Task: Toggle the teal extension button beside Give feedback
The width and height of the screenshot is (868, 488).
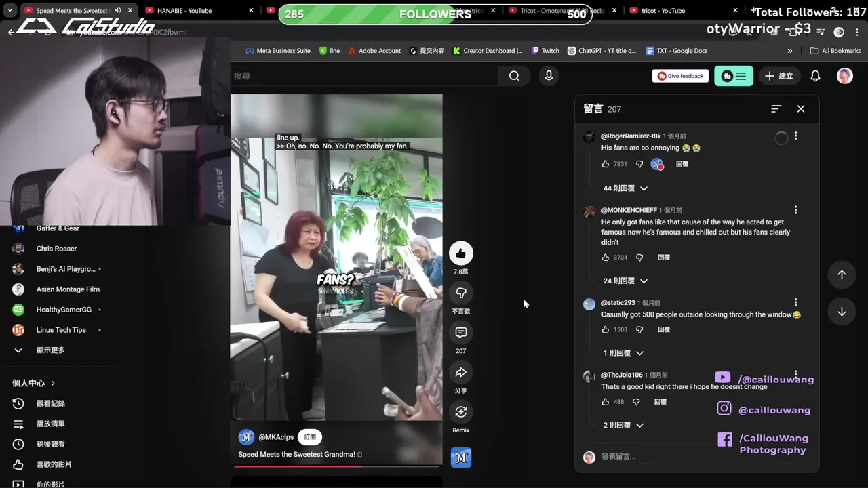Action: (734, 76)
